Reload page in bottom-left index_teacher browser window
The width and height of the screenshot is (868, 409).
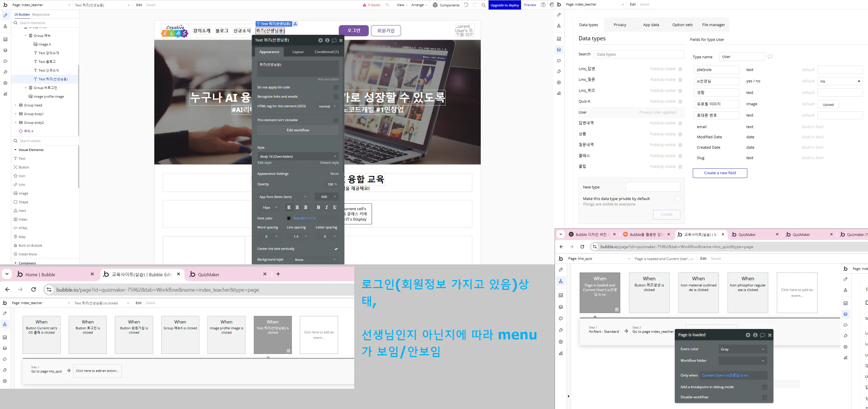tap(33, 290)
